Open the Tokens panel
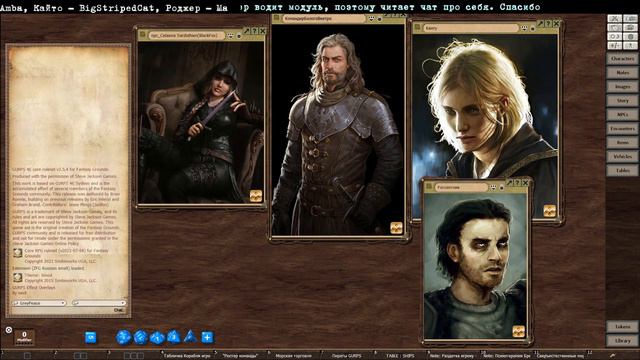The image size is (640, 360). (622, 327)
